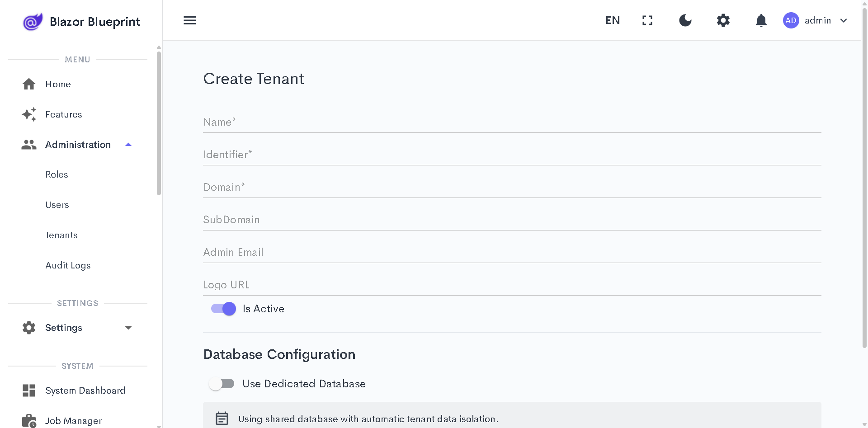Open notifications via the bell icon
Screen dimensions: 868x428
[x=761, y=20]
